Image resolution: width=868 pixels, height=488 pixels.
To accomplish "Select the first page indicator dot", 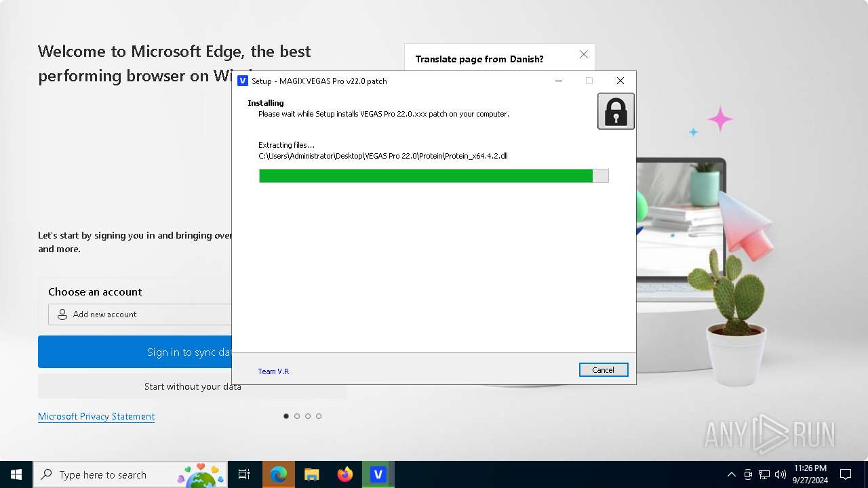I will pos(286,416).
